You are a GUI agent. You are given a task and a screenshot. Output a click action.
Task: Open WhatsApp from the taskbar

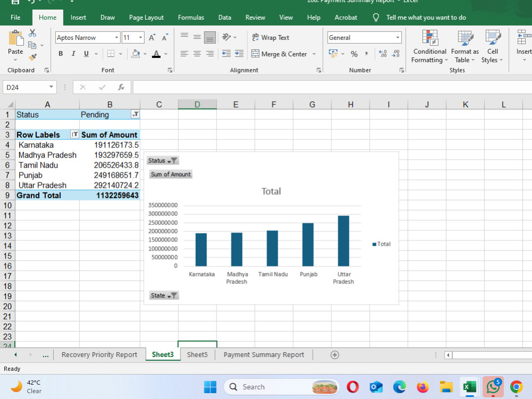point(493,387)
